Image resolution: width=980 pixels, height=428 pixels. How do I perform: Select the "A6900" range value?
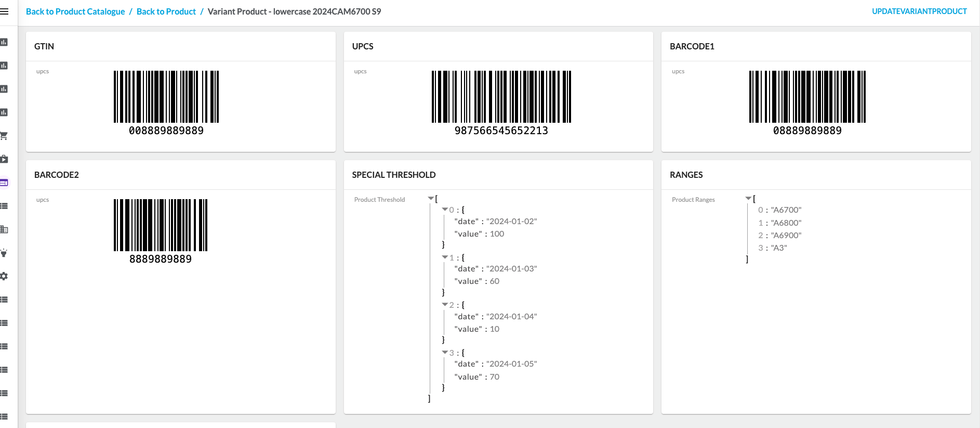(x=786, y=236)
